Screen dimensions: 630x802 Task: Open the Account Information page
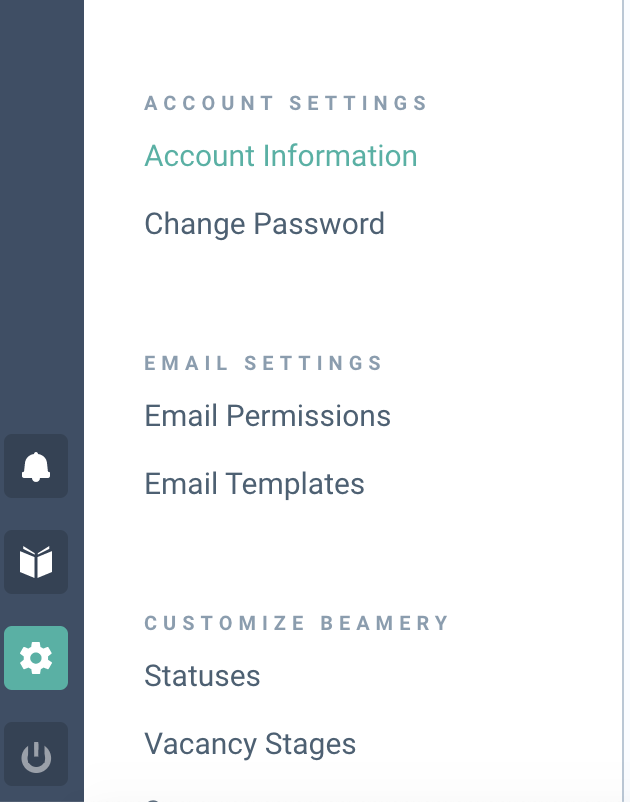[281, 155]
